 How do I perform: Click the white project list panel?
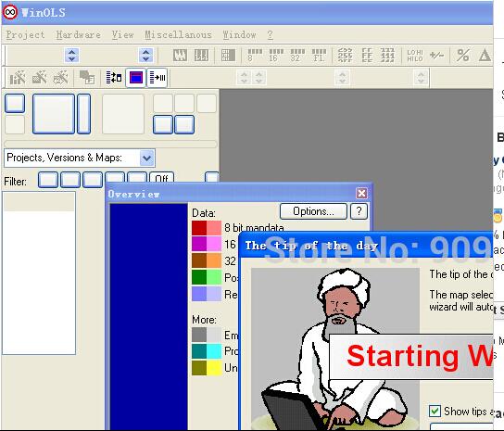click(x=39, y=273)
